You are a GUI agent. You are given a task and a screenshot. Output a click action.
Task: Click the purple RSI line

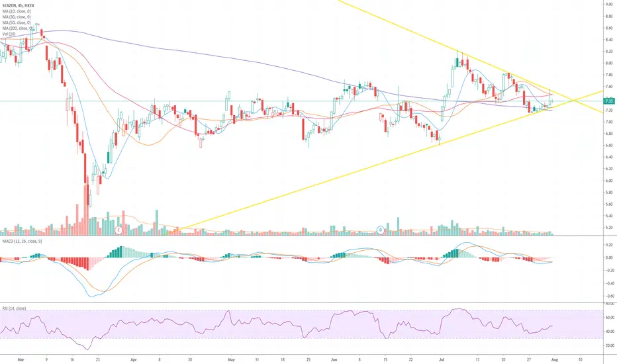(275, 324)
